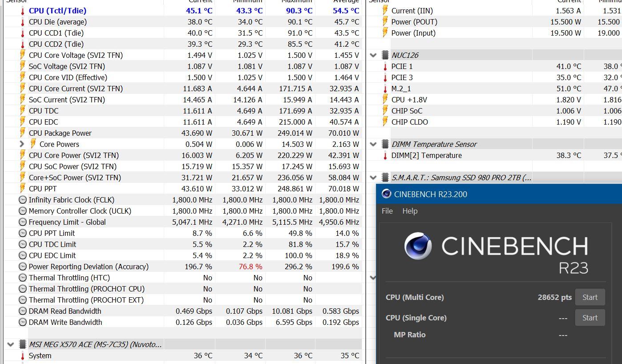
Task: Click the lightning icon for SoC Current
Action: tap(23, 100)
